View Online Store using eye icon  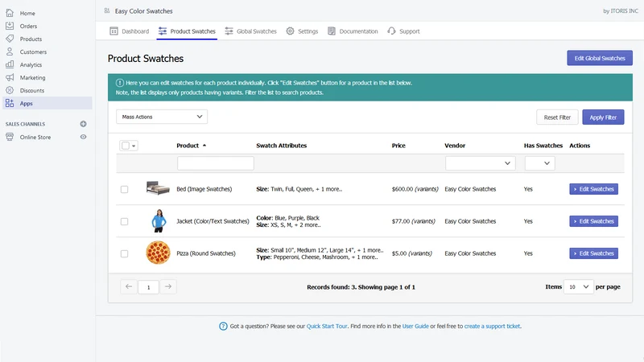(84, 137)
